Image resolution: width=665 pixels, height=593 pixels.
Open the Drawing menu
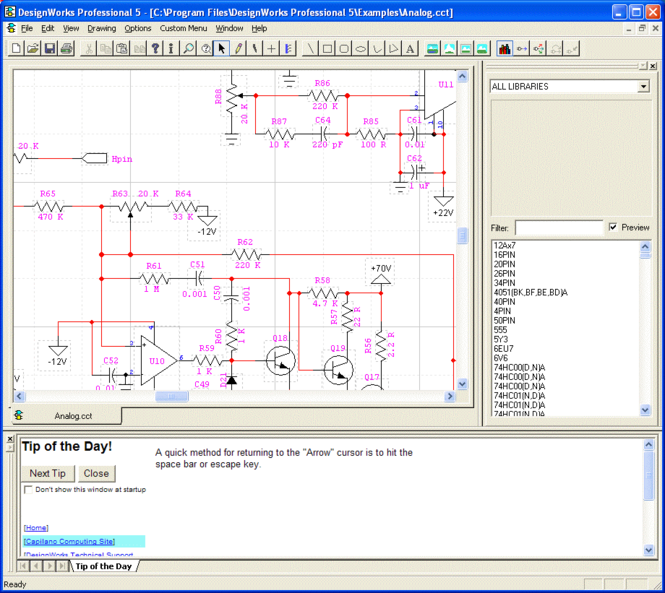(x=101, y=28)
